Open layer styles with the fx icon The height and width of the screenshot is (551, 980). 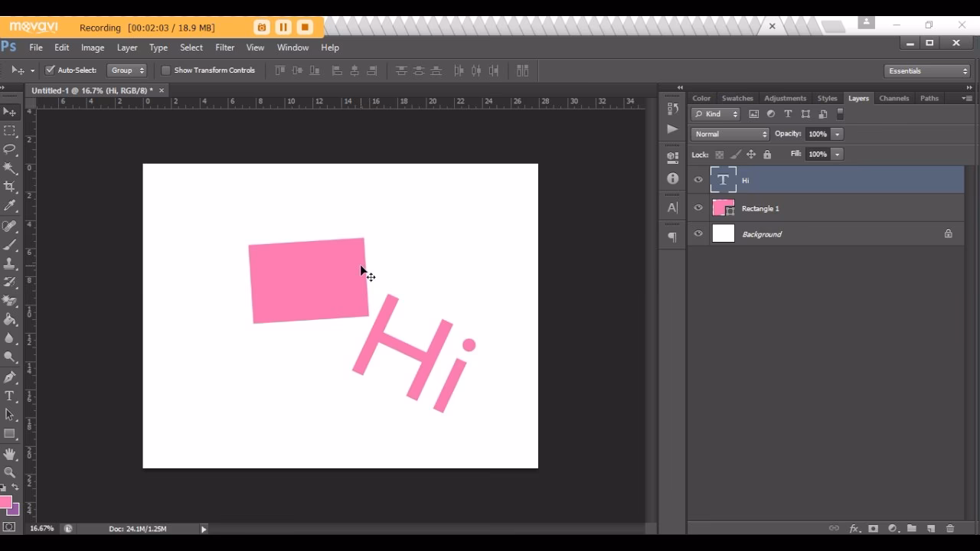(x=854, y=528)
